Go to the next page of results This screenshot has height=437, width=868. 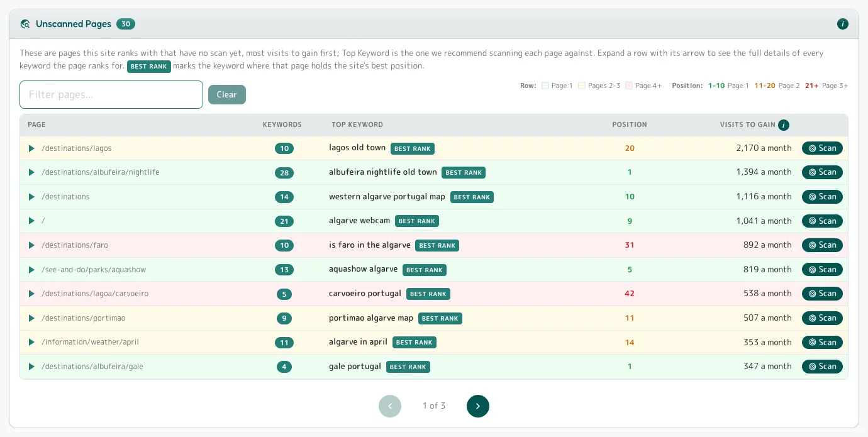tap(478, 406)
